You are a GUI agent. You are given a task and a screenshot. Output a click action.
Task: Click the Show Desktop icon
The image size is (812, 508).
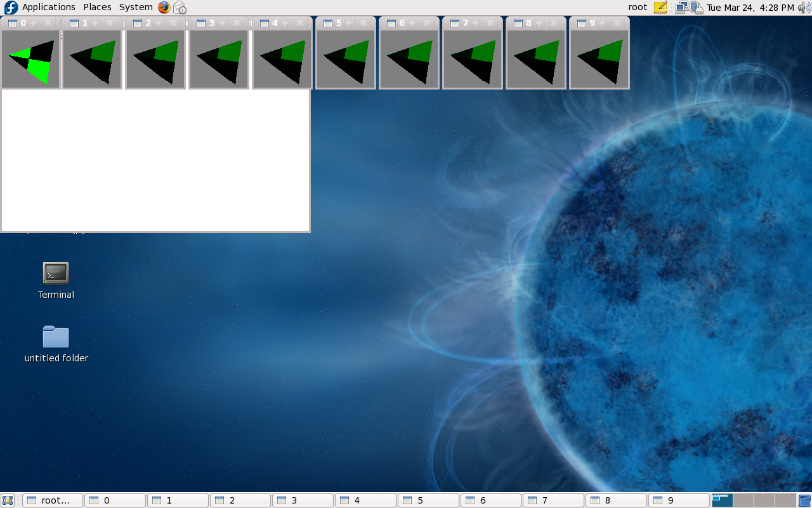(8, 500)
